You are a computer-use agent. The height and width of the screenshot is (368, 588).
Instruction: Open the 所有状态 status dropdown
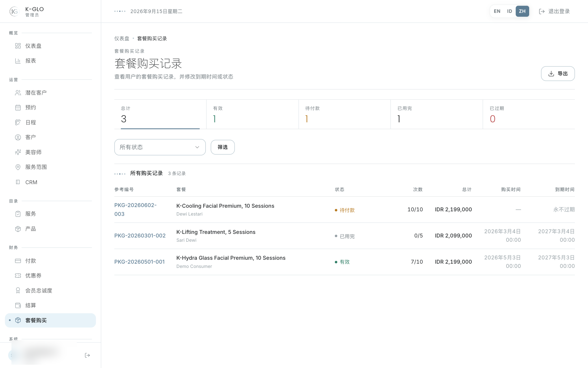pyautogui.click(x=160, y=147)
